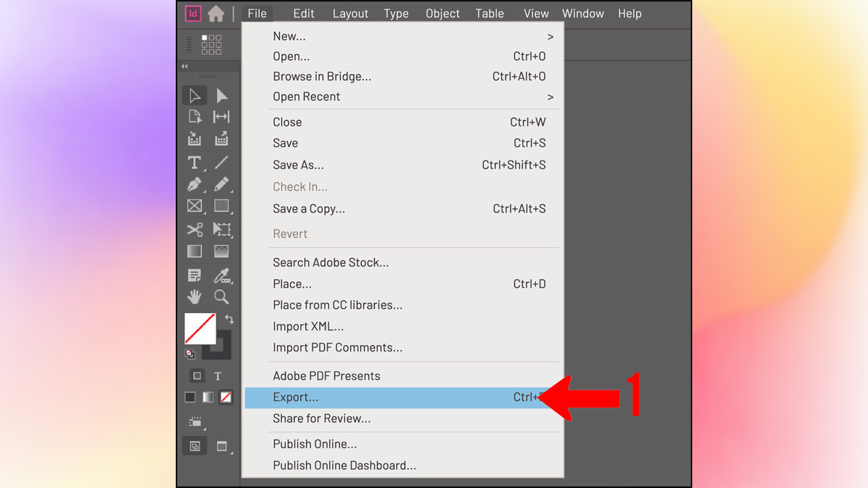Select the Eyedropper tool

221,275
